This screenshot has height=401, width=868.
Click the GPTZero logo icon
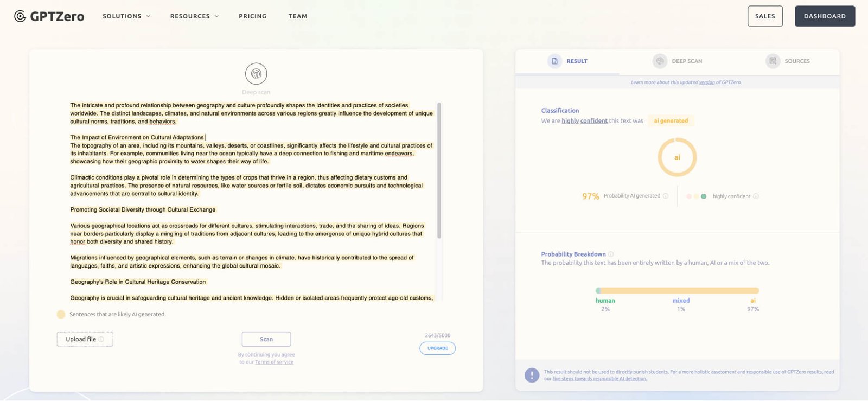(x=20, y=16)
